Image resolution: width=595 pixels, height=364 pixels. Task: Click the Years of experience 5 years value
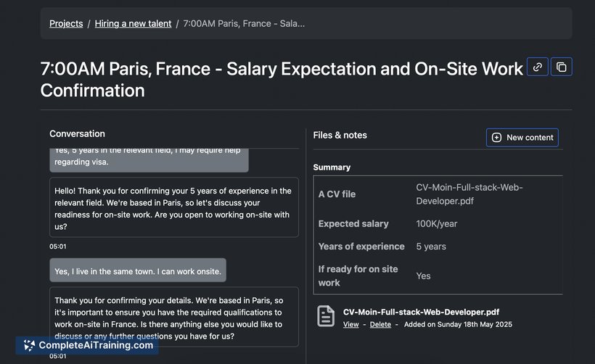click(431, 247)
